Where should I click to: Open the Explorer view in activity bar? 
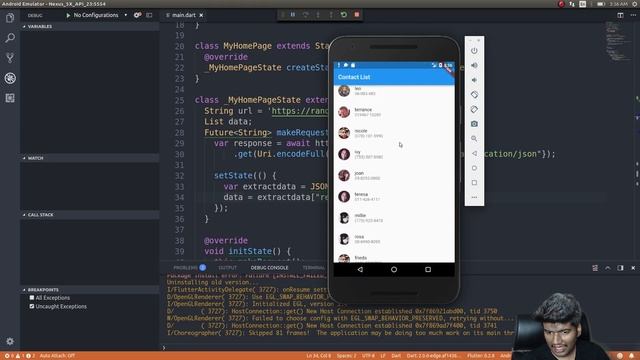point(10,18)
